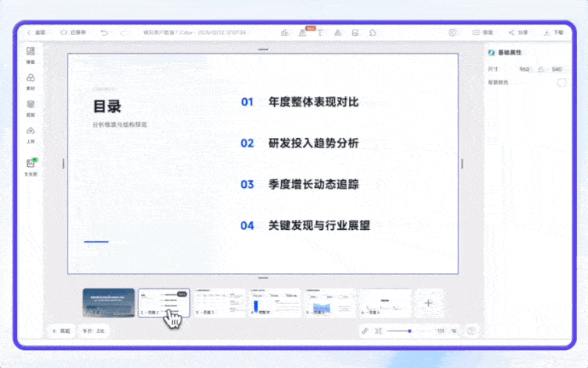Open the third slide thumbnail

(x=220, y=303)
